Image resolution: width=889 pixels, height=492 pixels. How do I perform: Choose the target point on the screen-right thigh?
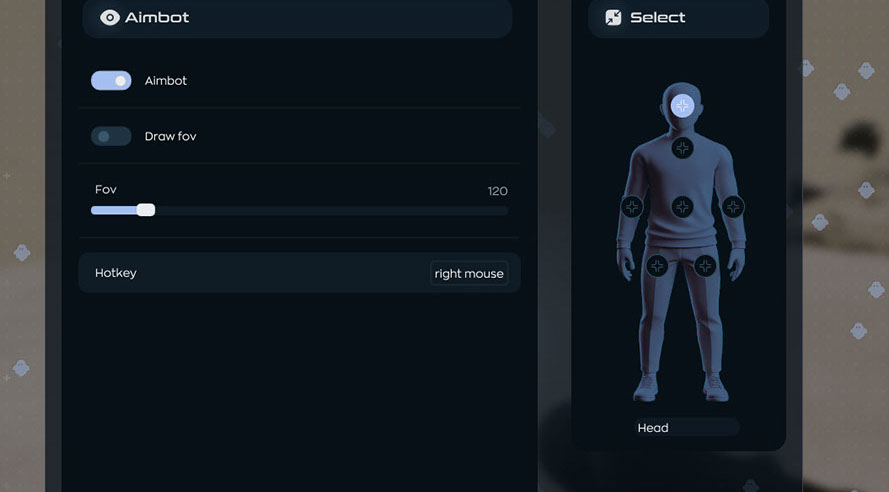pos(706,265)
